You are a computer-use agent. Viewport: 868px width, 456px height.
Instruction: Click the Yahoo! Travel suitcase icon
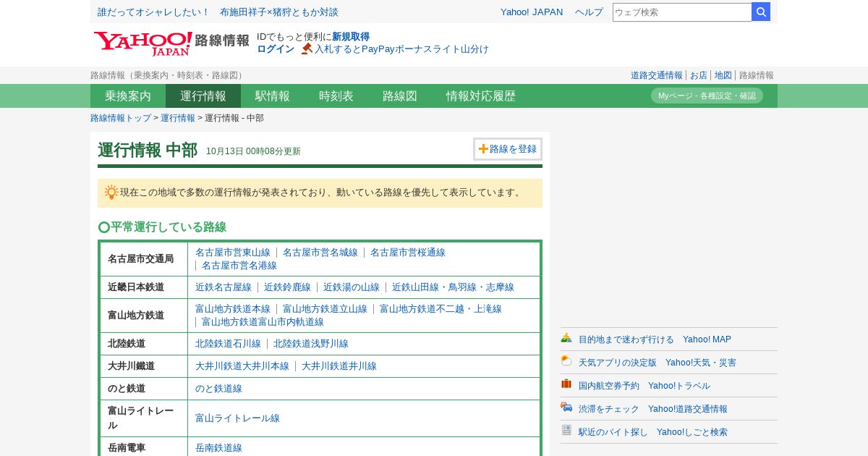point(566,384)
